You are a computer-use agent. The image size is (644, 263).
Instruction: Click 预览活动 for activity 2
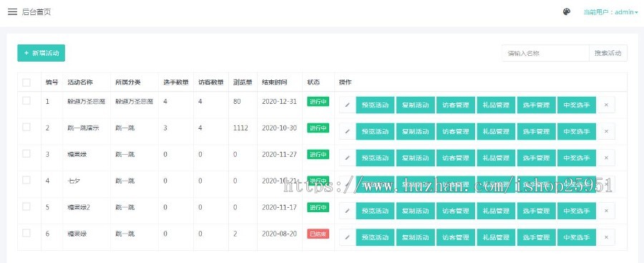point(375,131)
